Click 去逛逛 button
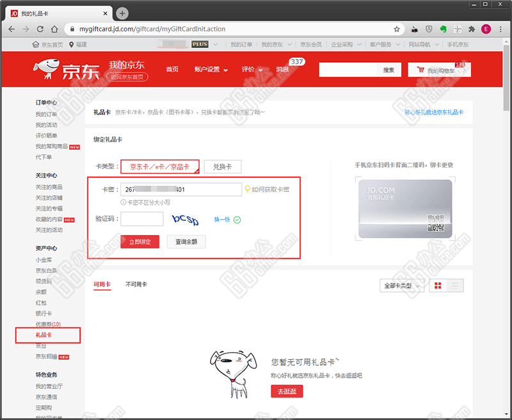The height and width of the screenshot is (420, 512). (287, 391)
